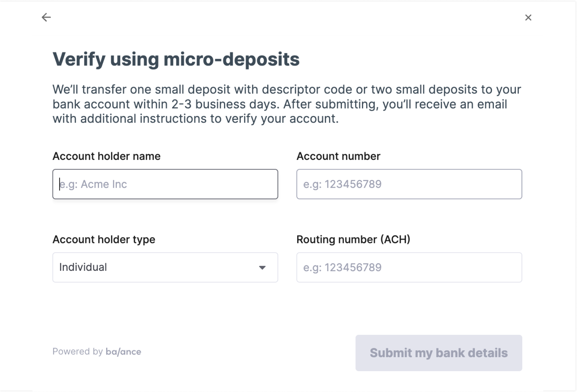Click the Routing number (ACH) label
Image resolution: width=577 pixels, height=392 pixels.
[x=353, y=240]
